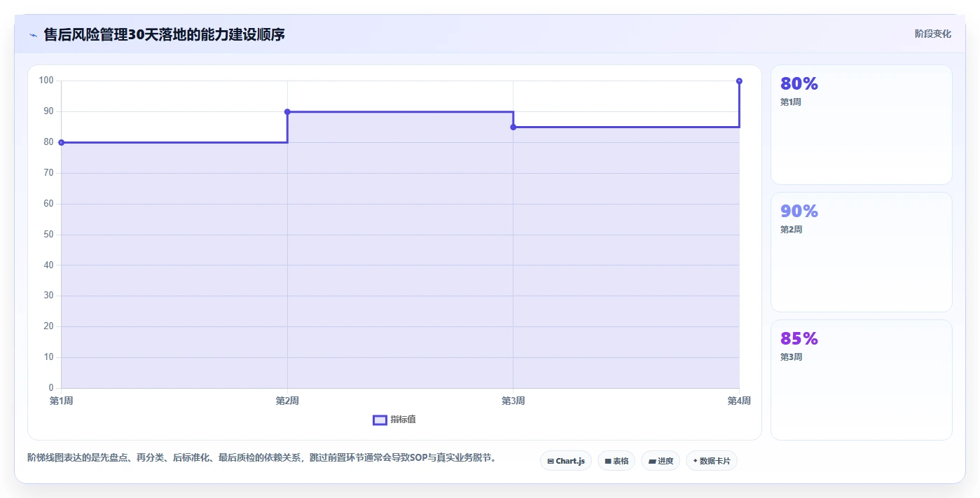Open the 85% 第3周 card
This screenshot has width=980, height=498.
[x=862, y=380]
